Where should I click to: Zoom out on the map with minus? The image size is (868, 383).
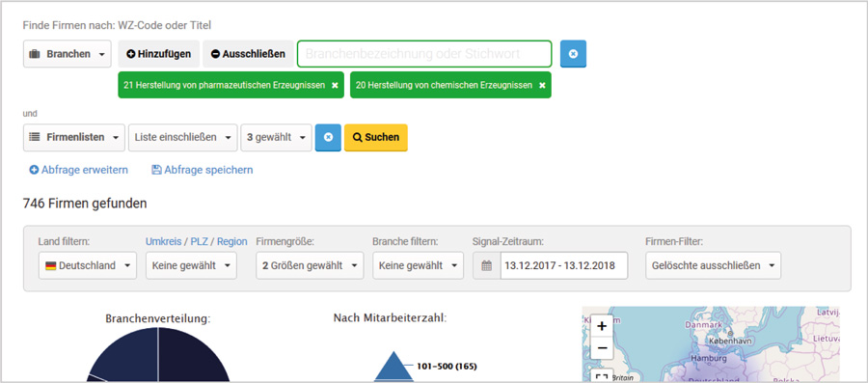(602, 348)
